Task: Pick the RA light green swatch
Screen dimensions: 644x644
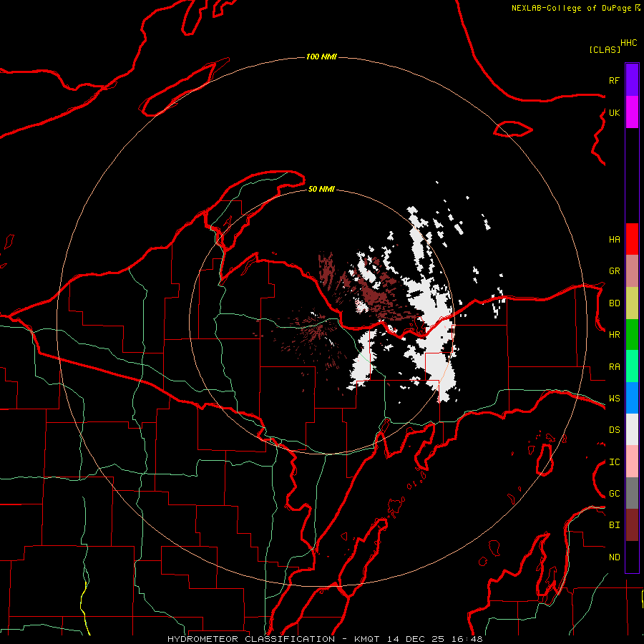Action: [632, 366]
